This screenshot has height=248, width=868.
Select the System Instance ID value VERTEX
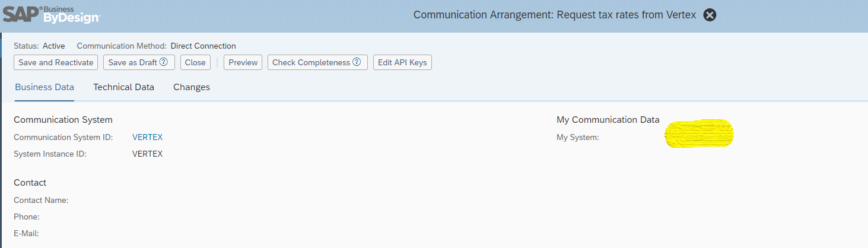tap(147, 154)
